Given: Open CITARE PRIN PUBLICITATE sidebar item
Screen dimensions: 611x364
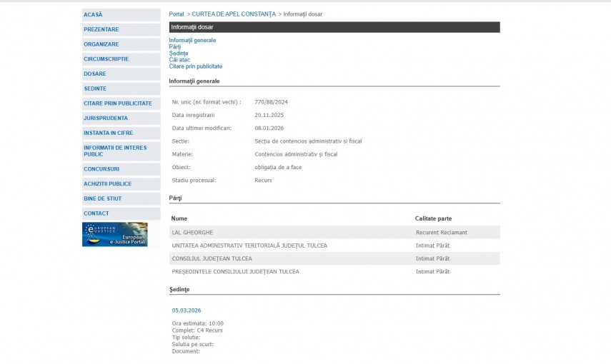Looking at the screenshot, I should (118, 103).
